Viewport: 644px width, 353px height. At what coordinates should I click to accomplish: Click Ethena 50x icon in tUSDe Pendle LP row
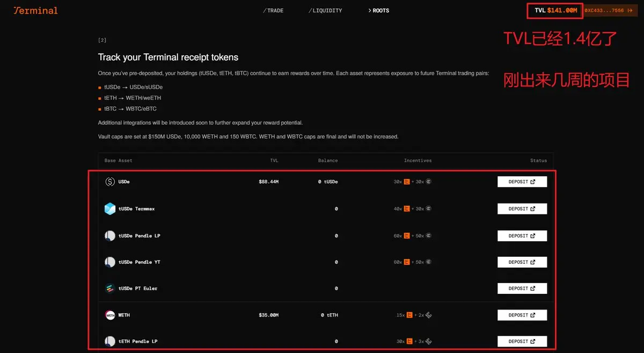click(x=428, y=235)
